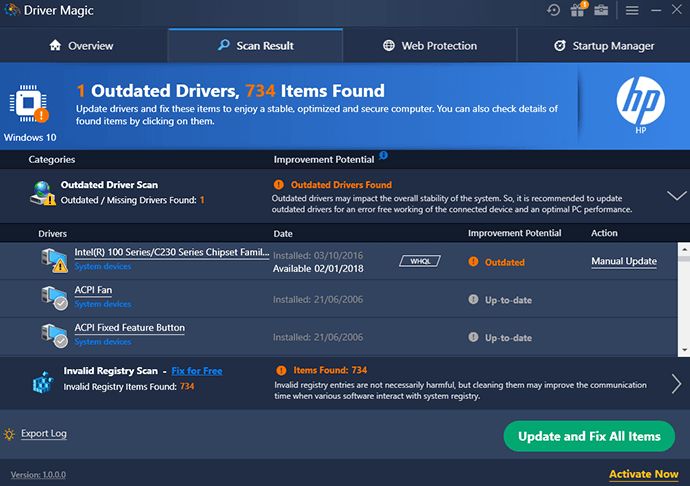The height and width of the screenshot is (486, 690).
Task: Expand the Invalid Registry Scan right chevron
Action: point(676,383)
